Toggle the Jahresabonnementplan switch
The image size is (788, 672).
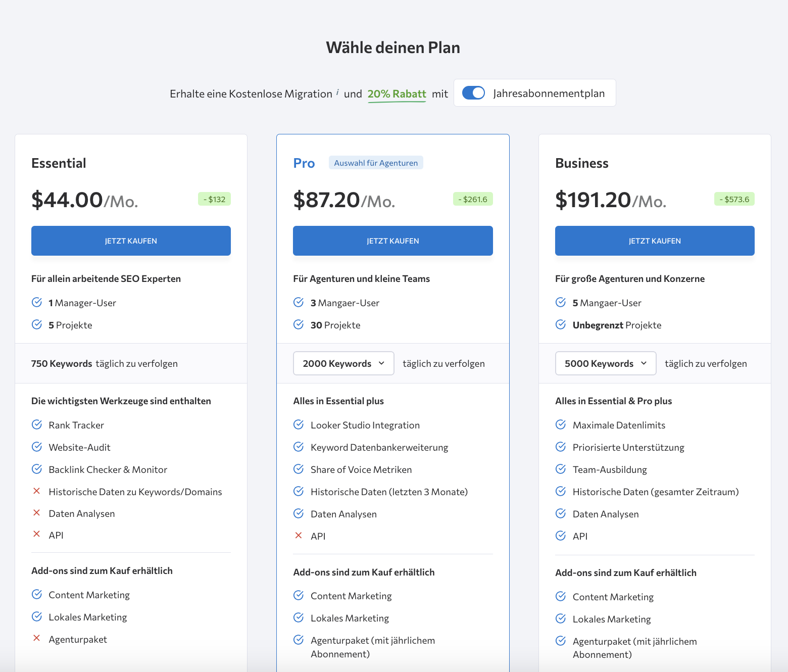473,93
